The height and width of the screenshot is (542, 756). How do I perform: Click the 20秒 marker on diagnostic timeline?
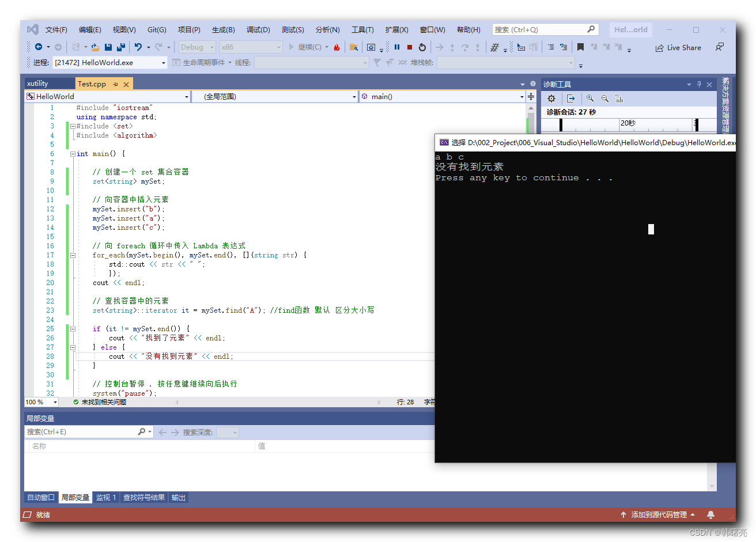click(628, 123)
